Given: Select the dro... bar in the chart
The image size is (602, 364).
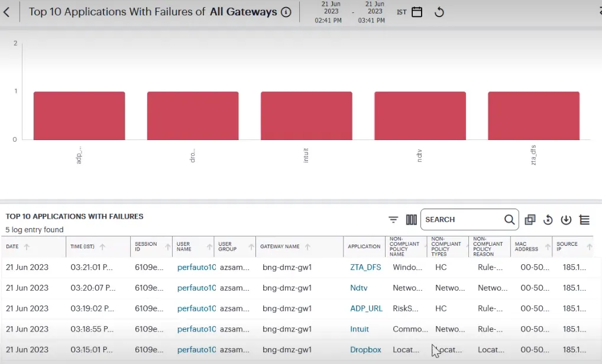Looking at the screenshot, I should click(x=193, y=115).
